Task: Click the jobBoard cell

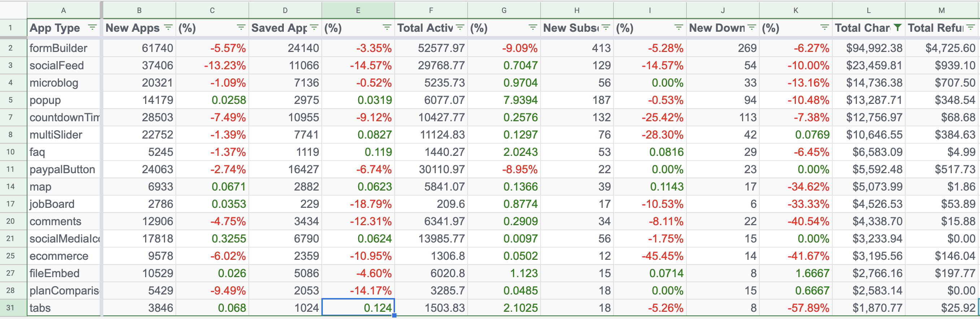Action: (x=63, y=204)
